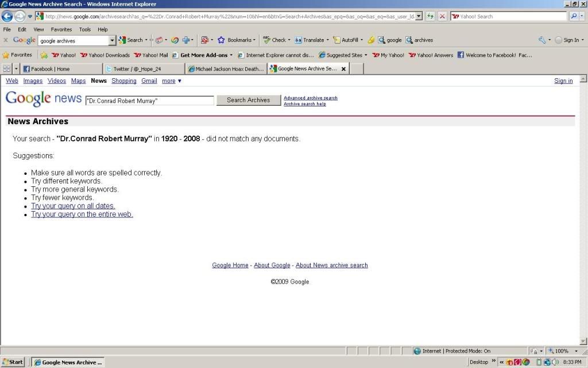Open the File menu
Viewport: 588px width, 368px height.
pyautogui.click(x=7, y=29)
